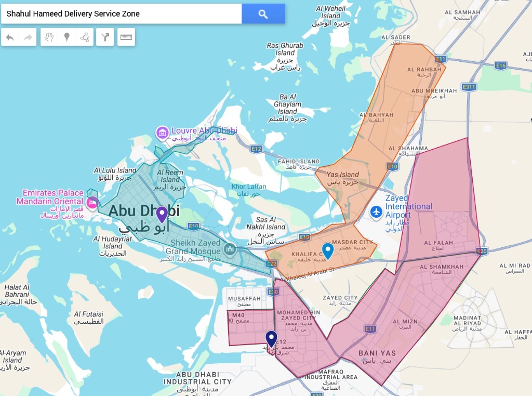Click the AL SHAMKHAH label
This screenshot has height=396, width=532.
click(442, 267)
